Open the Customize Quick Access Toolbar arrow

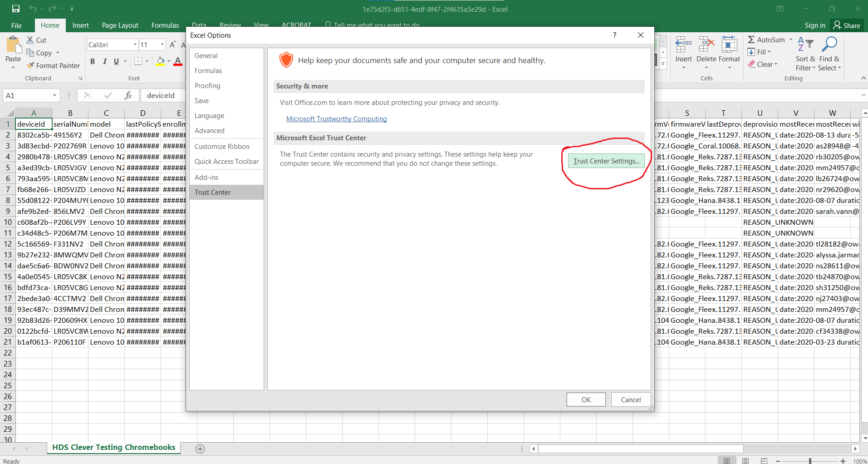[x=72, y=9]
